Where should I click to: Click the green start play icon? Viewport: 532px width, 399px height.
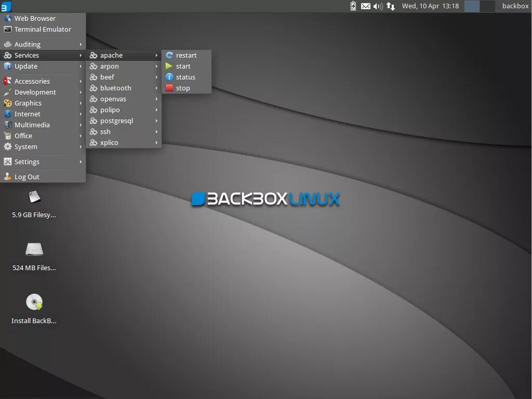(169, 66)
